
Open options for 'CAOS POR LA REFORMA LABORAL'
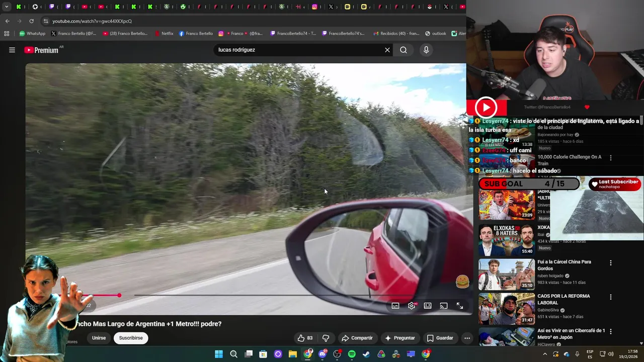click(611, 297)
